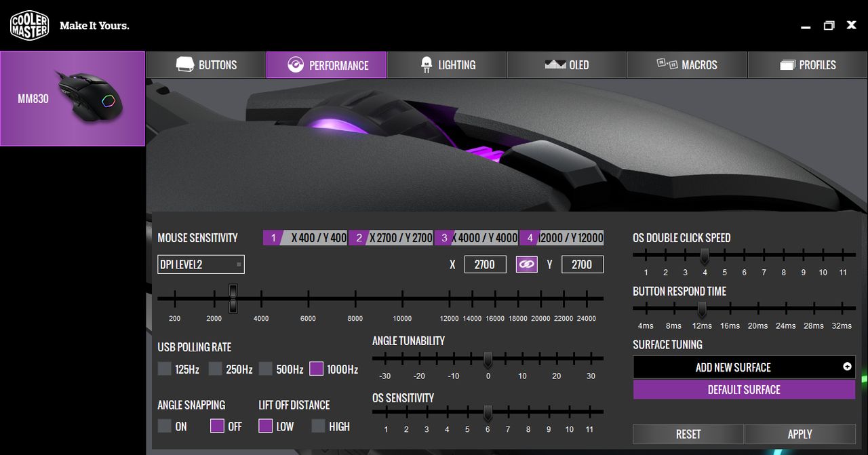
Task: Click the Cooler Master logo
Action: pos(29,25)
